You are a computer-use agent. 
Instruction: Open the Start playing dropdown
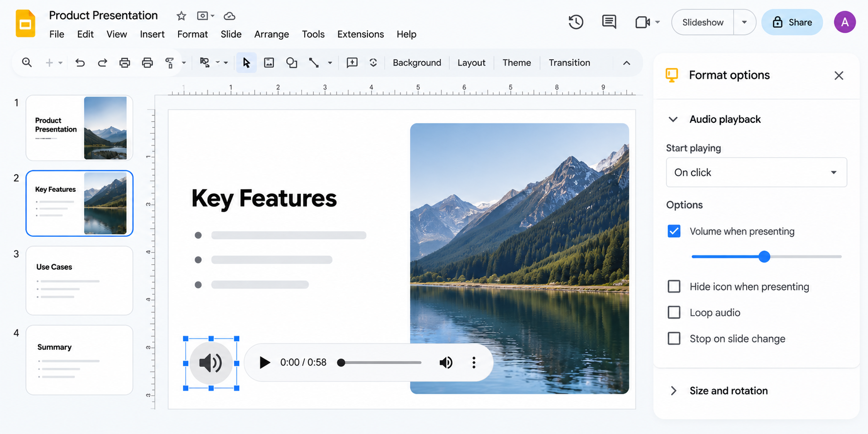pos(756,172)
